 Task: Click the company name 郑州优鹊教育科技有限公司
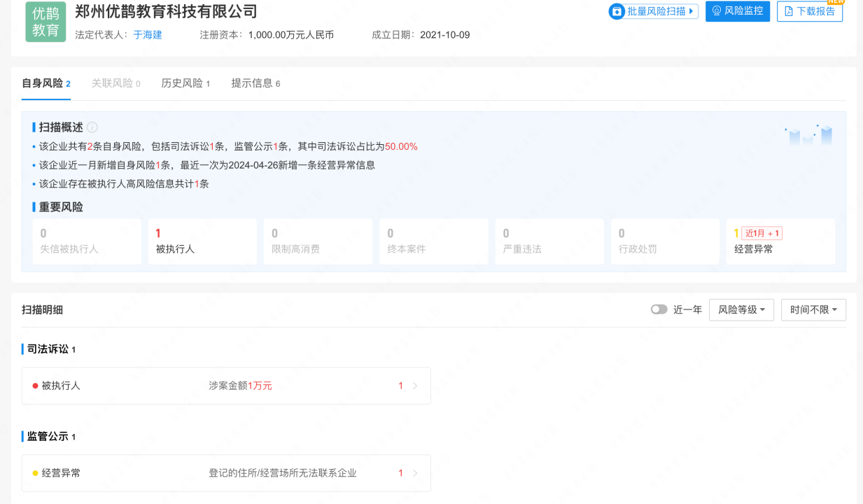(166, 12)
